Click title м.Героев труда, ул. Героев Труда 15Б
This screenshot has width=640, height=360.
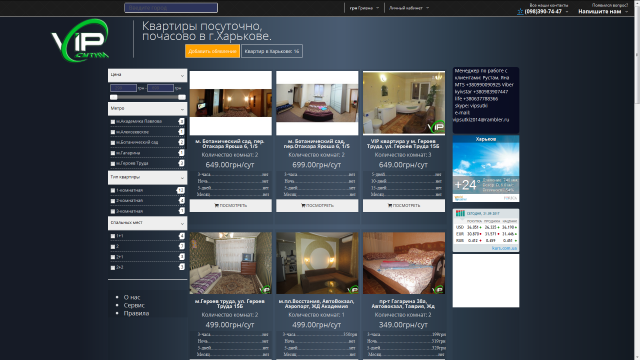(231, 304)
